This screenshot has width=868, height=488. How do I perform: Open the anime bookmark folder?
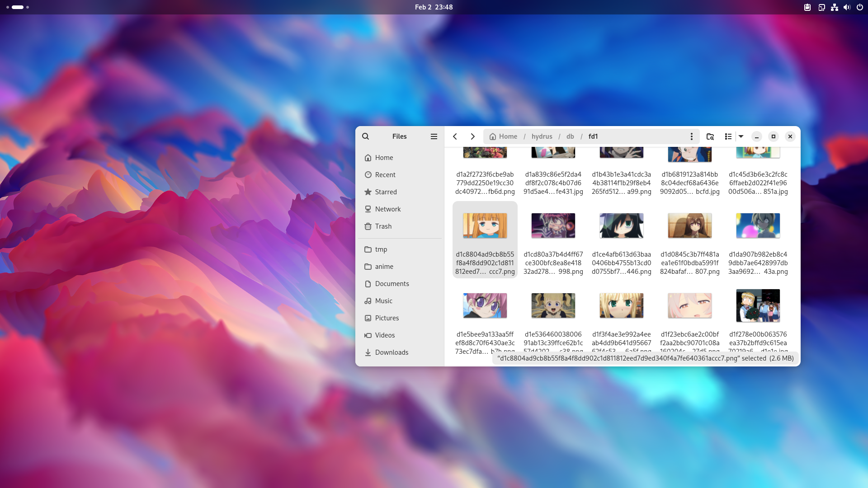400,267
